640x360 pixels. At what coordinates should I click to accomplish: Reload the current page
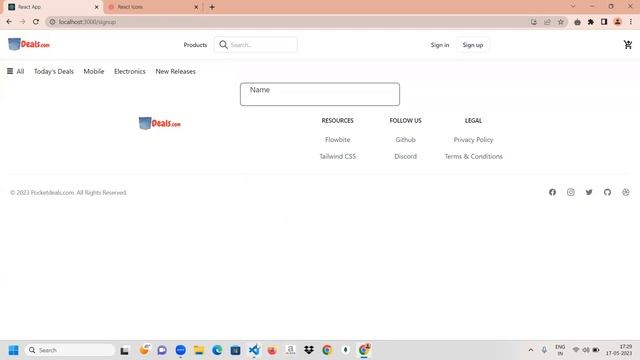pos(36,22)
